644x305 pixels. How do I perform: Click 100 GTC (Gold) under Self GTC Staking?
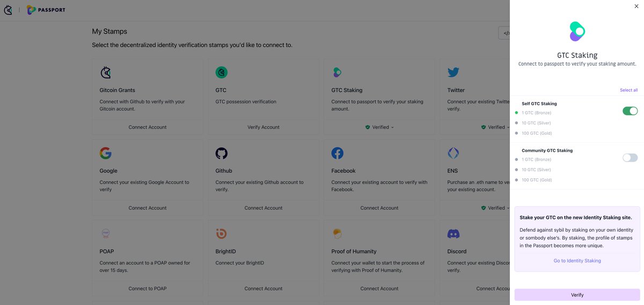point(537,133)
